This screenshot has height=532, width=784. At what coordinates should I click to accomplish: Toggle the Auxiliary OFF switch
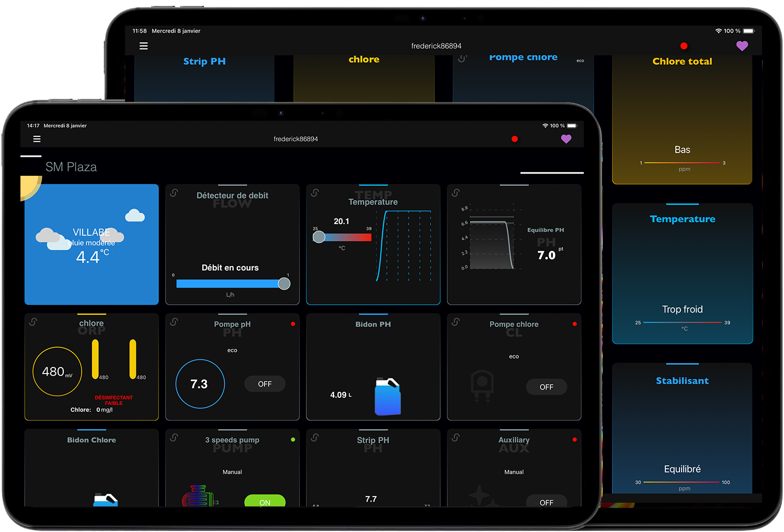(x=546, y=501)
